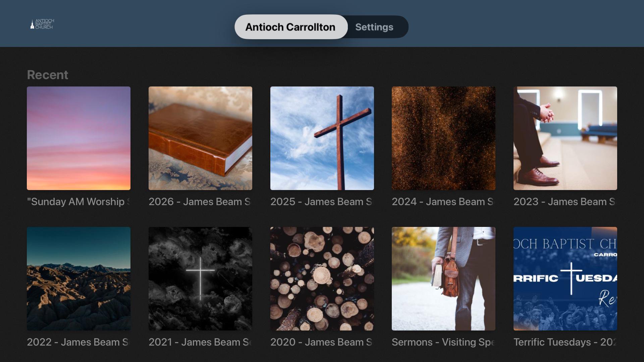This screenshot has width=644, height=362.
Task: Click the "2025 - James Beam" title
Action: 317,202
